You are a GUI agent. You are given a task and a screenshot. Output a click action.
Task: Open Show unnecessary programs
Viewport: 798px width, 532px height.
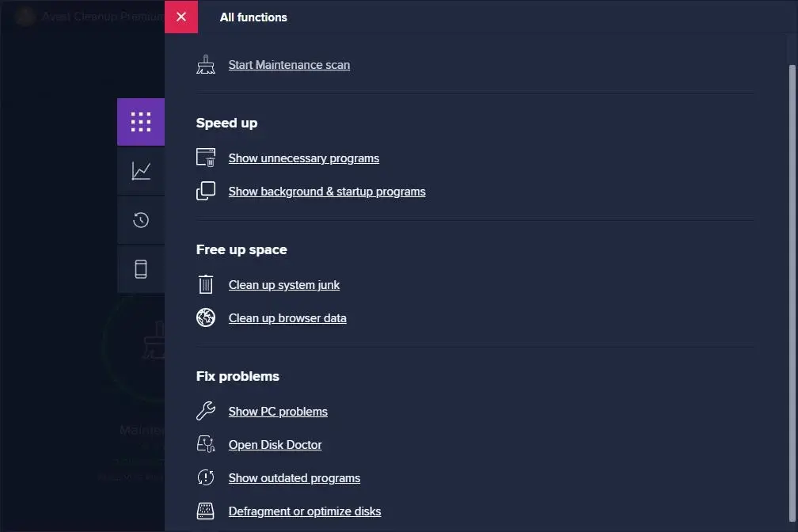(x=303, y=158)
